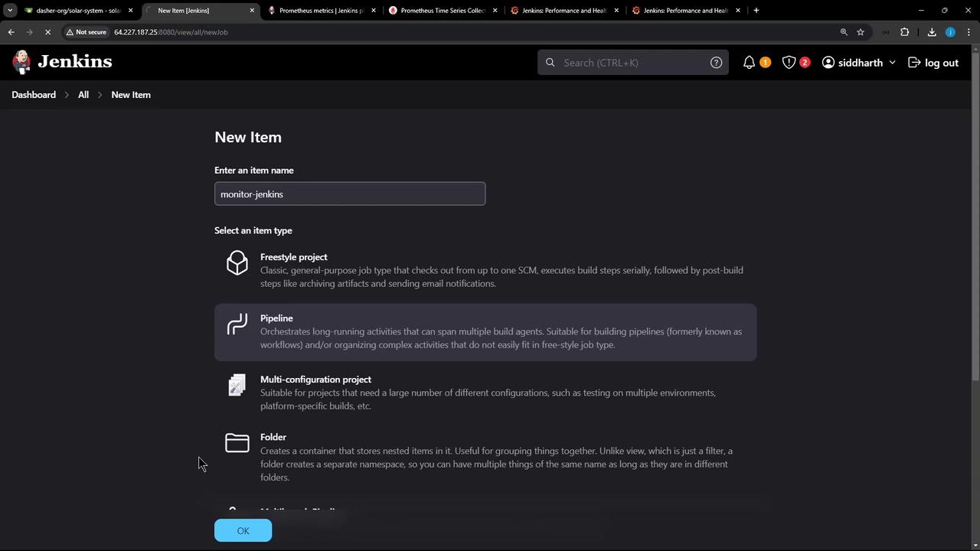Screen dimensions: 980x551
Task: Bookmark this page with the star icon
Action: [x=861, y=32]
